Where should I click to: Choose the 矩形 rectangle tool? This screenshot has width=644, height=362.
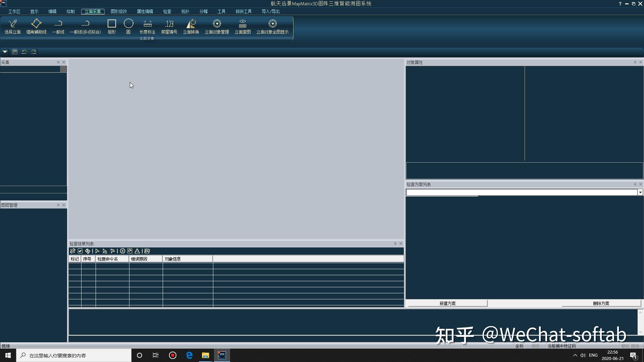(112, 26)
